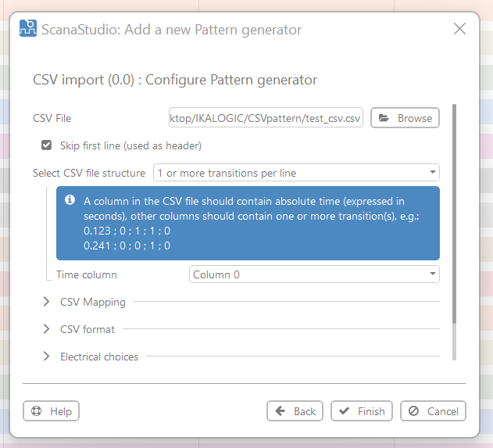The height and width of the screenshot is (448, 493).
Task: Click the 'Skip first line (used as header)' label
Action: [x=130, y=145]
